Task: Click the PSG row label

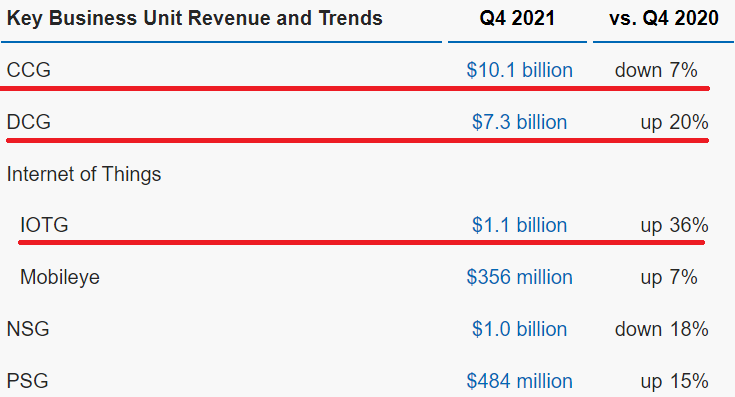Action: coord(28,381)
